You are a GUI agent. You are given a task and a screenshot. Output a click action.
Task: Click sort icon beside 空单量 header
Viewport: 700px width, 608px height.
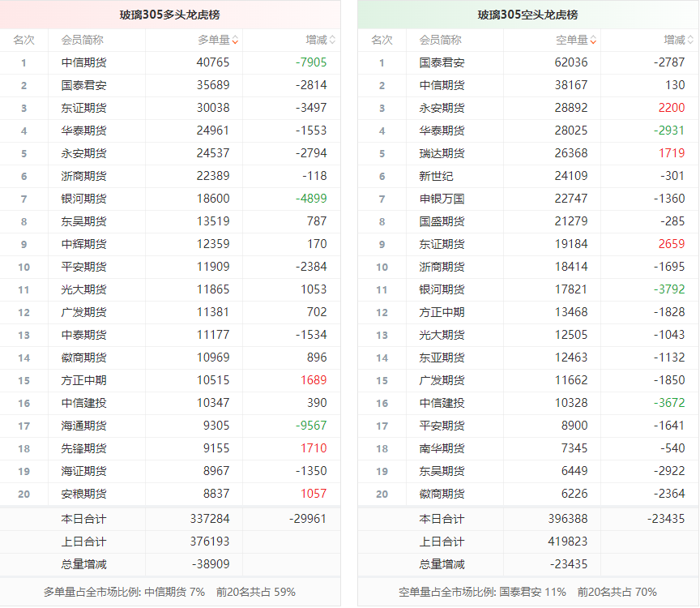[x=593, y=40]
